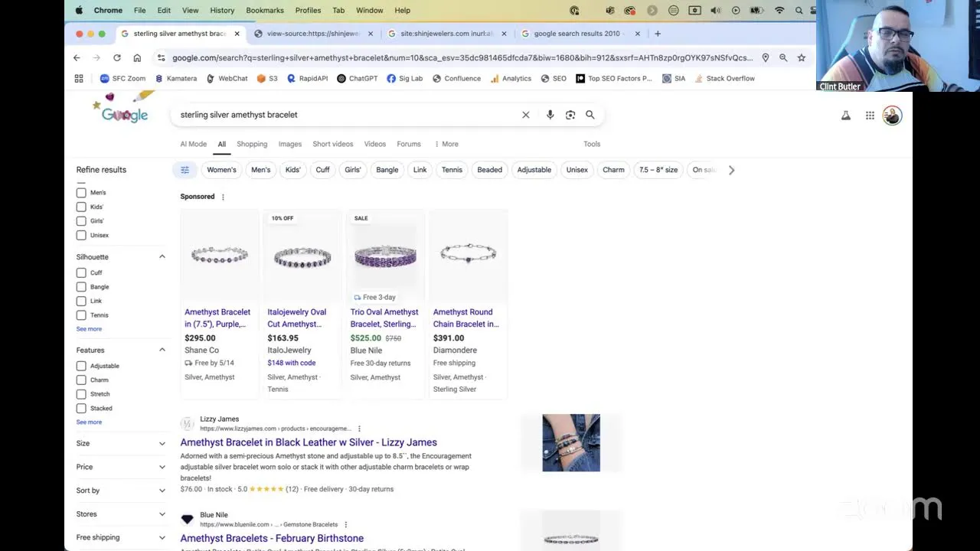Select the Beaded filter chip

[x=490, y=170]
